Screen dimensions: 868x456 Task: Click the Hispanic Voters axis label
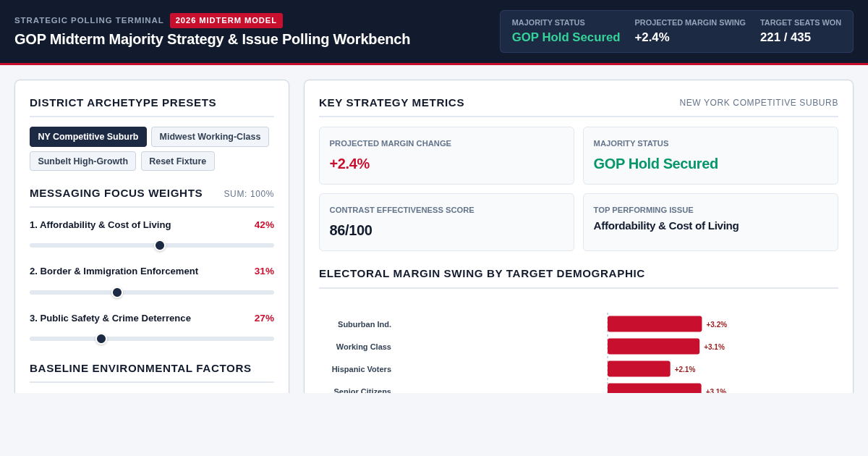pos(362,369)
